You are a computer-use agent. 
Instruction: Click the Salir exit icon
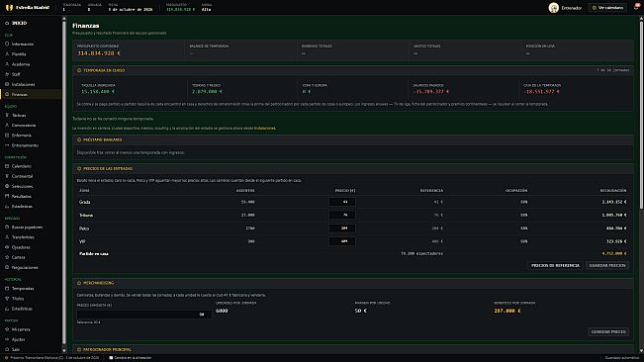click(7, 350)
